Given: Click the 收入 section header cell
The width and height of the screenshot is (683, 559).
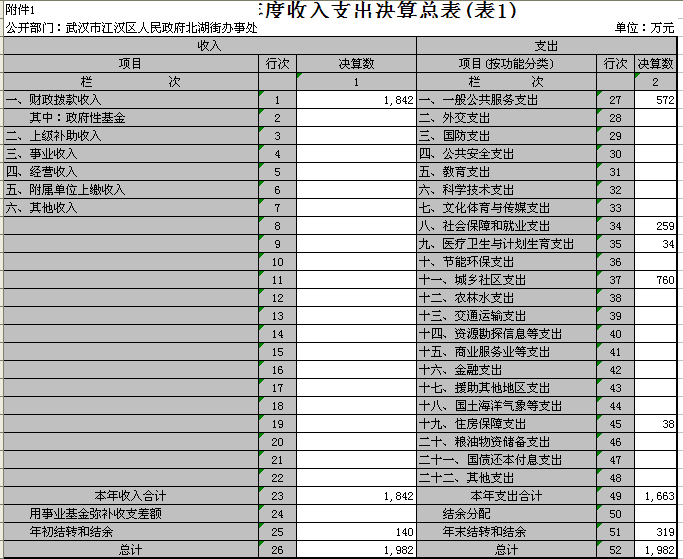Looking at the screenshot, I should coord(209,46).
